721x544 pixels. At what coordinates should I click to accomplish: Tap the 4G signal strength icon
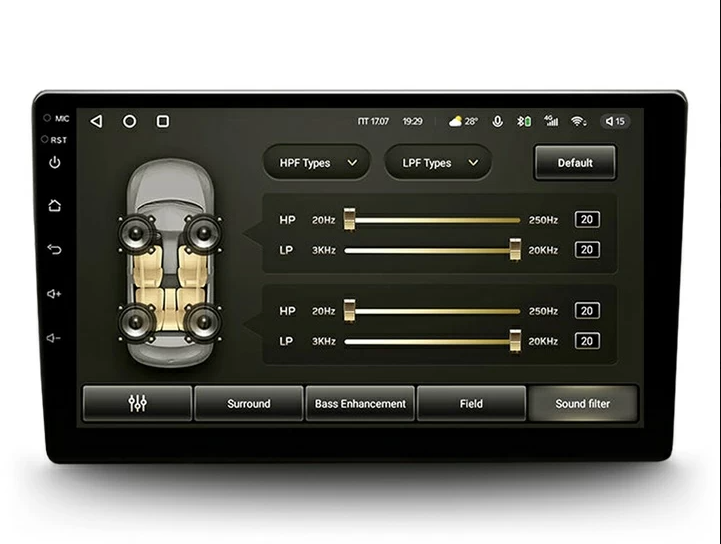coord(551,120)
